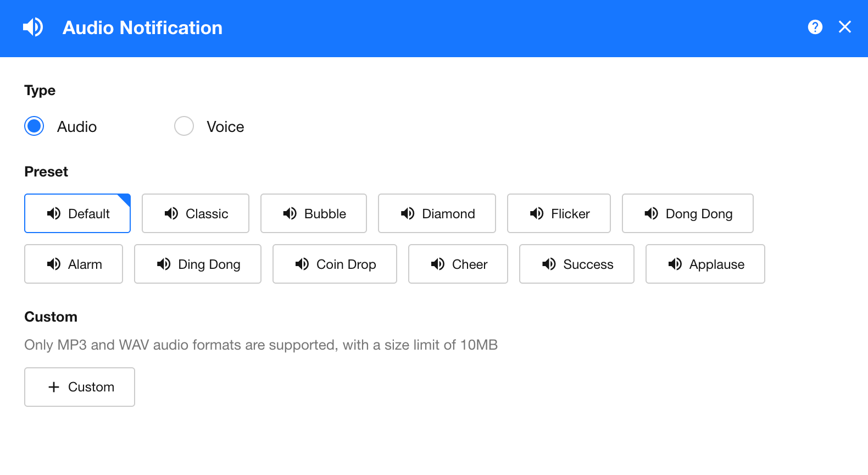
Task: Play the Success preset speaker icon
Action: pos(549,264)
